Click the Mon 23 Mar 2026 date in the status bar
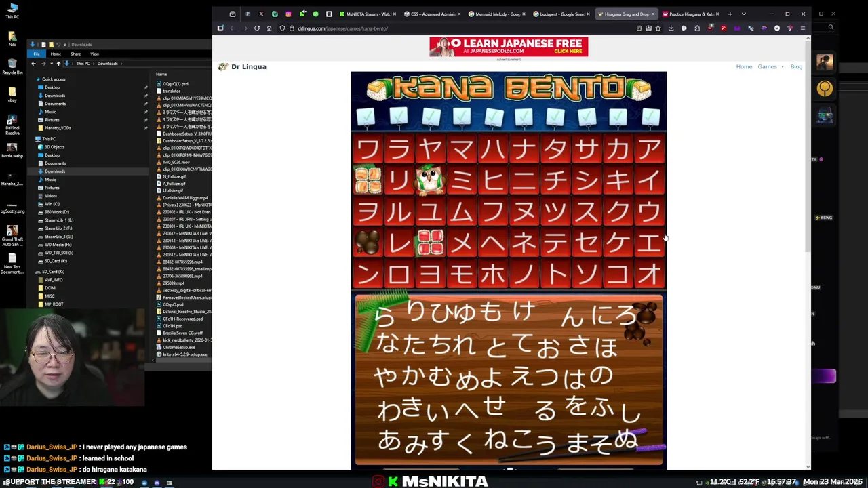The image size is (868, 488). pos(832,482)
